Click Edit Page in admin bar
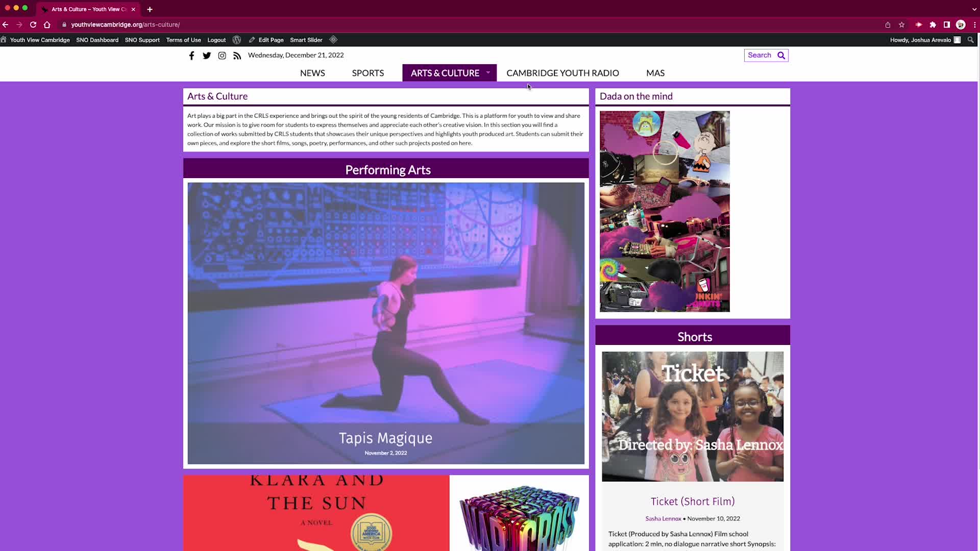The height and width of the screenshot is (551, 980). coord(271,40)
